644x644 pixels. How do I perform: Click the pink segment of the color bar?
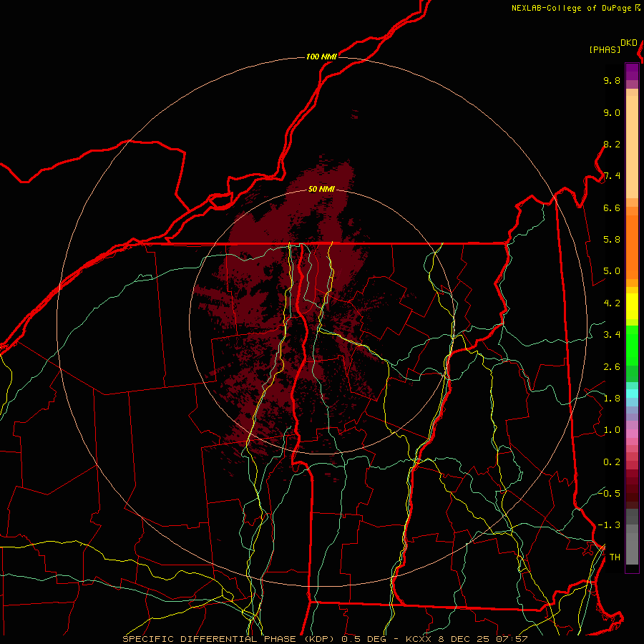tap(632, 434)
